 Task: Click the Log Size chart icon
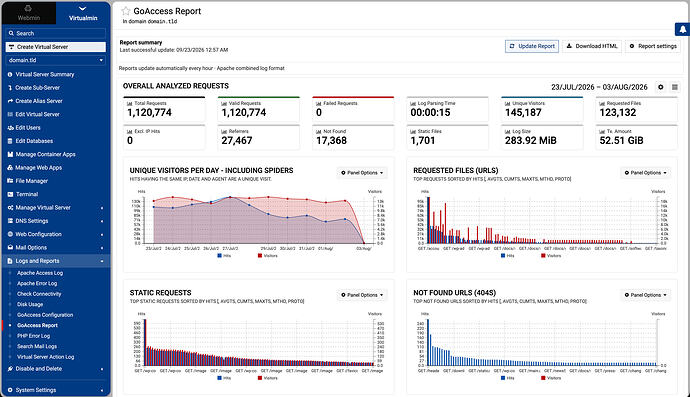[x=507, y=132]
